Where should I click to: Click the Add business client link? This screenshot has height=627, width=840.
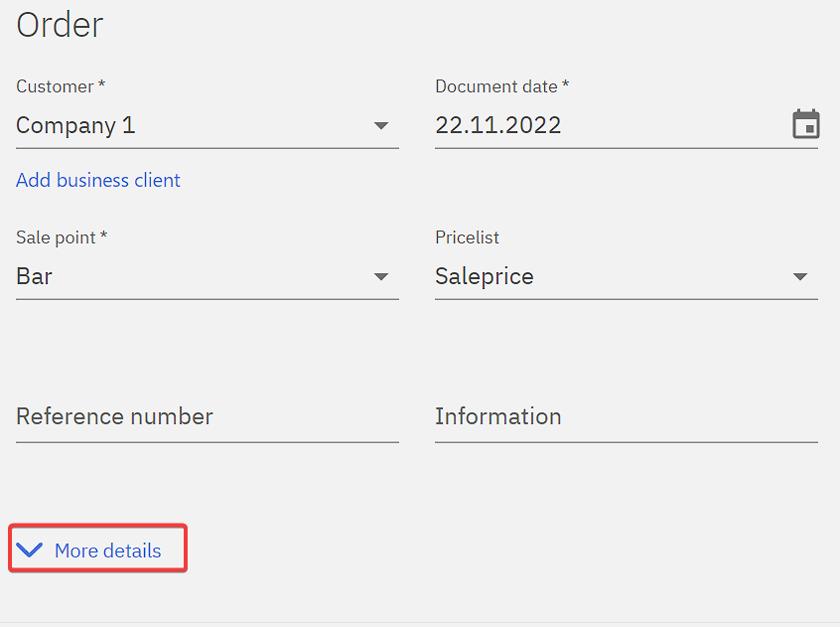point(98,180)
